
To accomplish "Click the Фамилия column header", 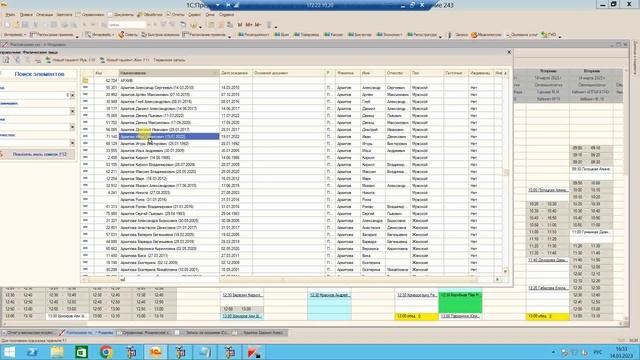I will coord(347,73).
